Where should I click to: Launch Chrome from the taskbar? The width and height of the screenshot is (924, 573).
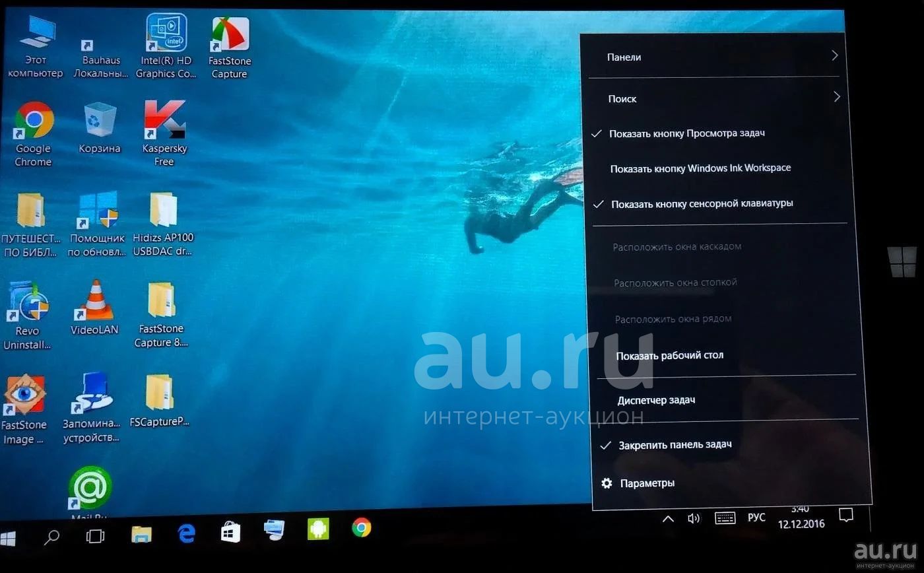tap(361, 527)
